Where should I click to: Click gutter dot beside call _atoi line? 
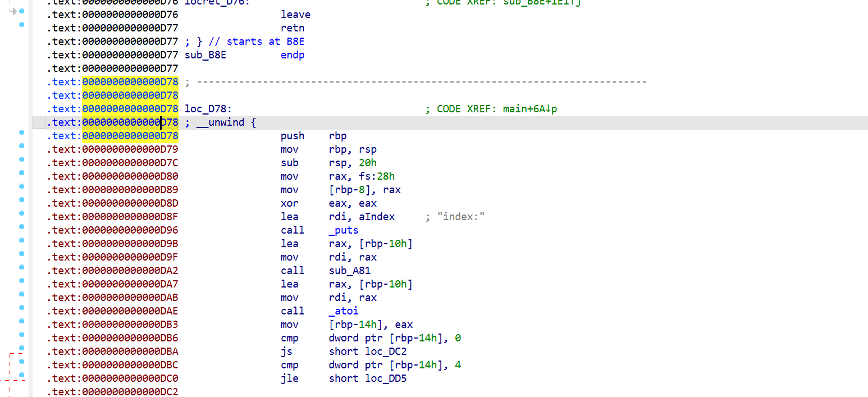[22, 308]
